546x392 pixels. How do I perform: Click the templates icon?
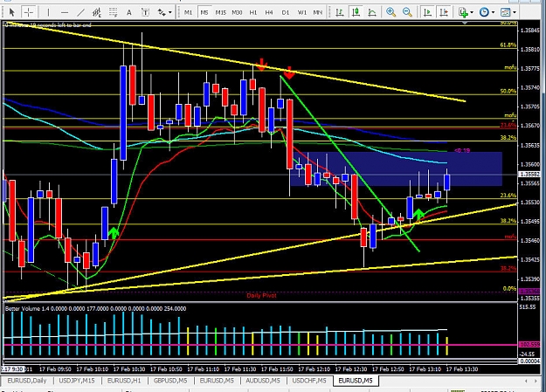505,12
